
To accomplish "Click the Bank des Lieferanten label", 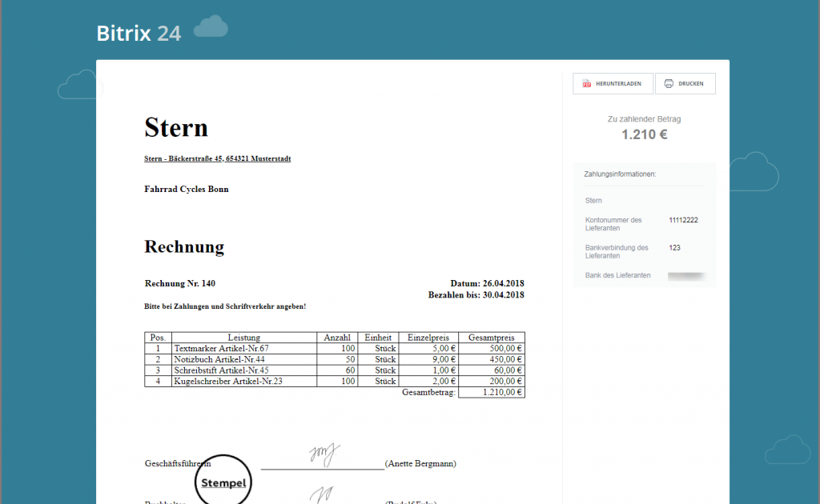I will 617,275.
